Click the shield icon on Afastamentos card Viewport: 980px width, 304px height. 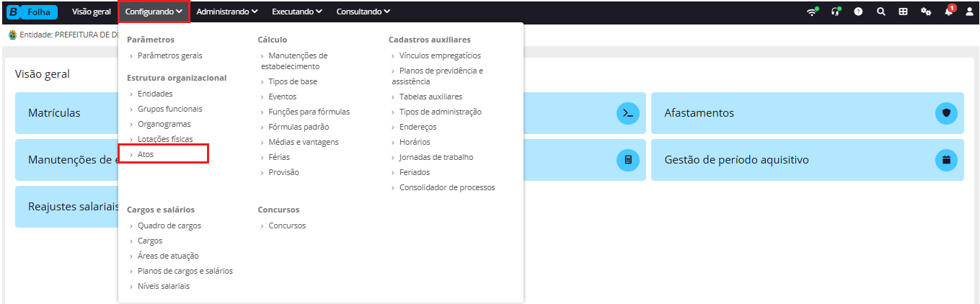click(x=947, y=113)
